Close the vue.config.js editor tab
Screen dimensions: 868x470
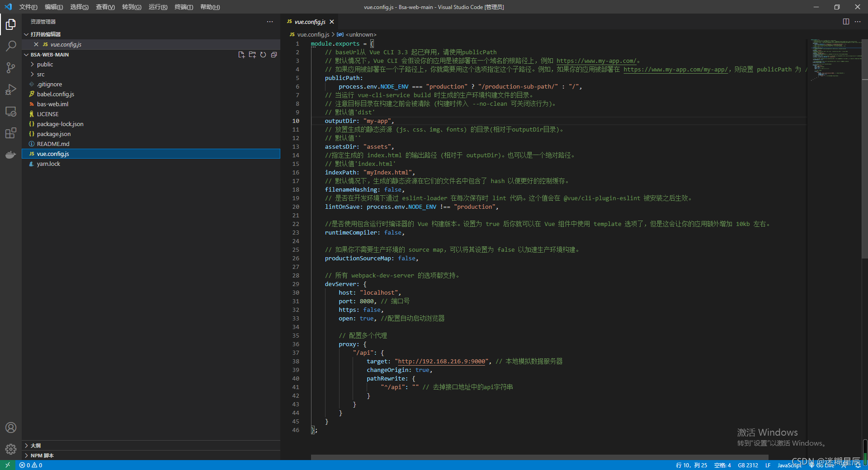[x=332, y=22]
